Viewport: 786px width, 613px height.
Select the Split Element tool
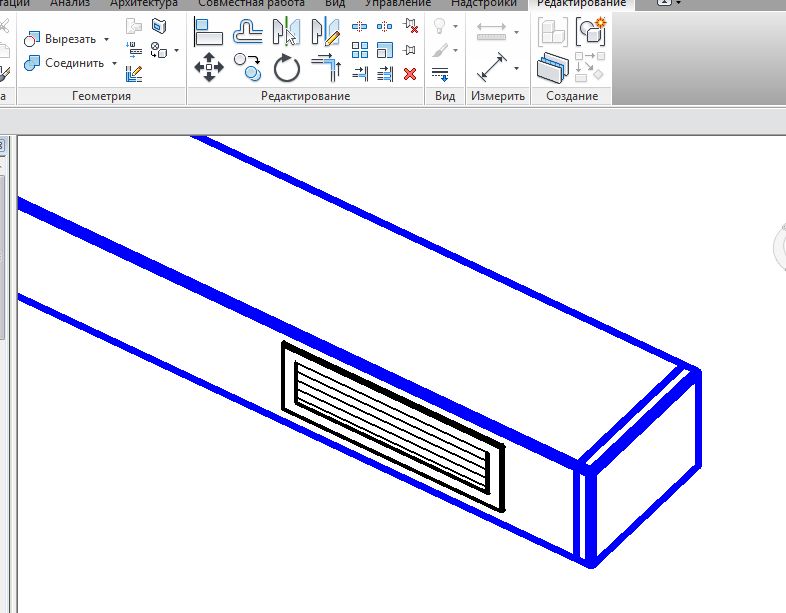point(359,26)
